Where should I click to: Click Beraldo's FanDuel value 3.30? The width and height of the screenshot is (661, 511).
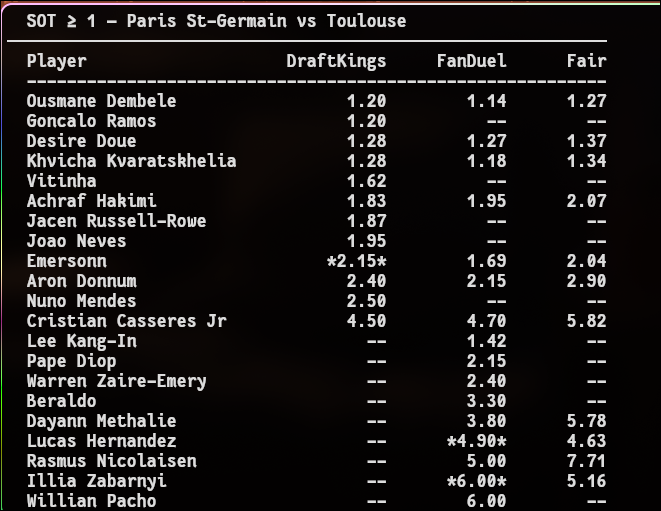(x=486, y=401)
